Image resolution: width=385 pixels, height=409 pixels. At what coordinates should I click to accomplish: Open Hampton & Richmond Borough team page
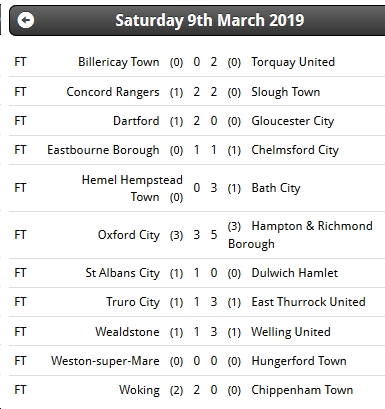tap(300, 235)
